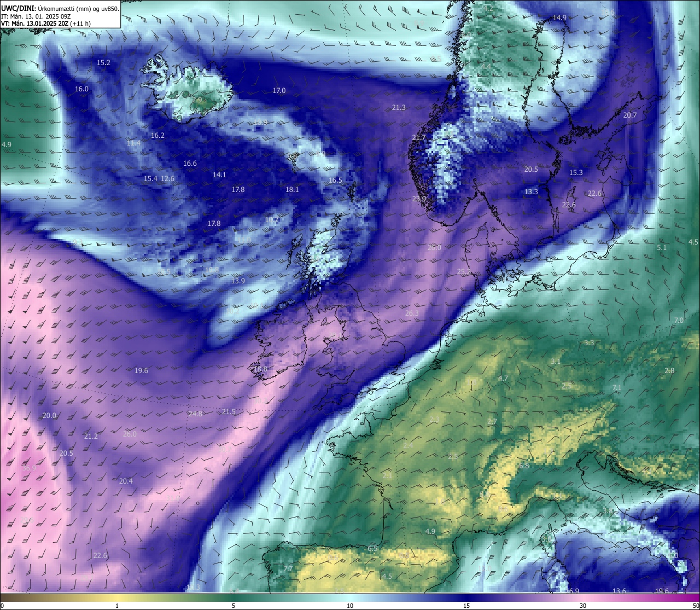Click the 13.9 value west of Scotland

238,281
